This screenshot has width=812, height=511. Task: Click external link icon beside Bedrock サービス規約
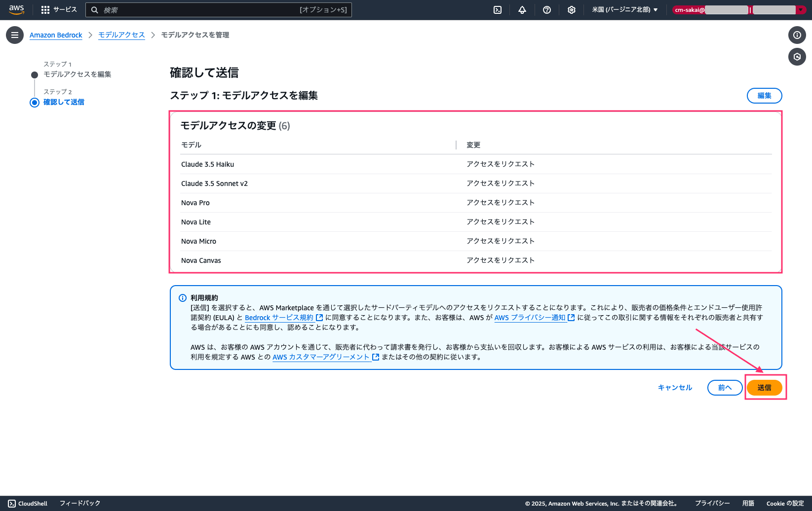319,318
